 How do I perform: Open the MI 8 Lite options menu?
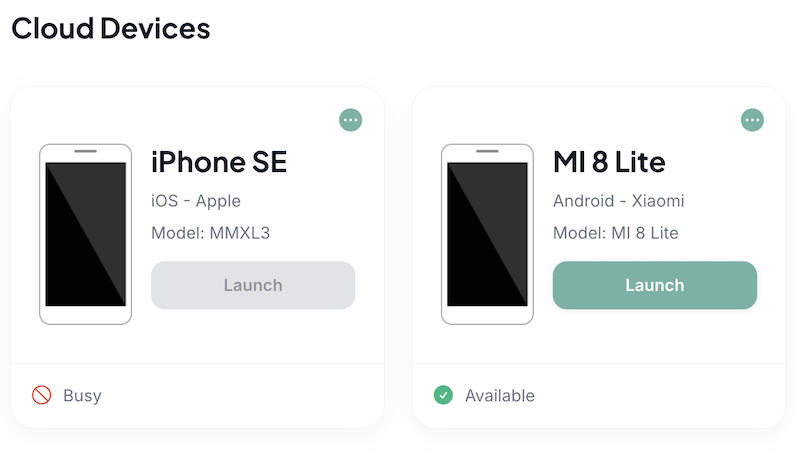752,120
